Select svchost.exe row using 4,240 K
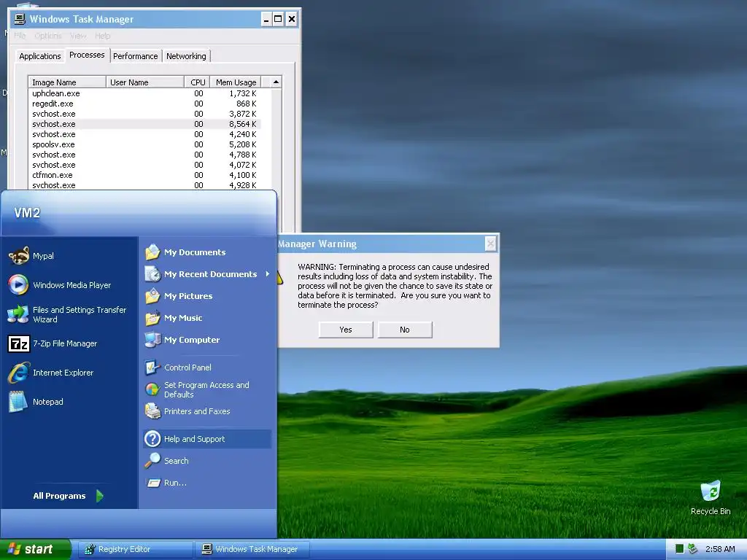This screenshot has height=560, width=747. (x=144, y=134)
